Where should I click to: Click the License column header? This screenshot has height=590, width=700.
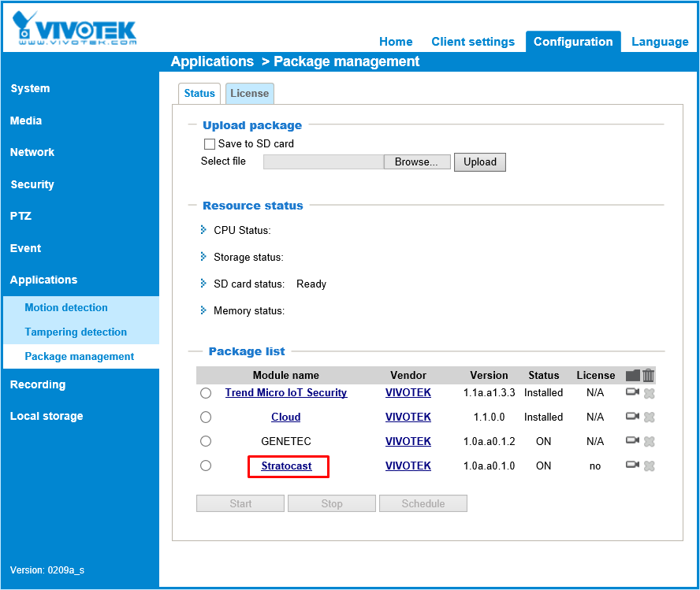pyautogui.click(x=595, y=375)
